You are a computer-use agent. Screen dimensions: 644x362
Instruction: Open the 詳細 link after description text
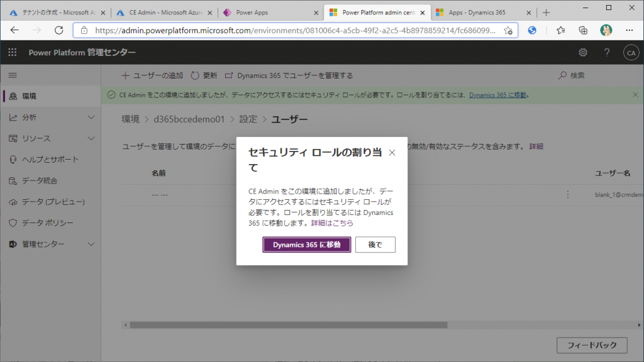click(x=536, y=146)
